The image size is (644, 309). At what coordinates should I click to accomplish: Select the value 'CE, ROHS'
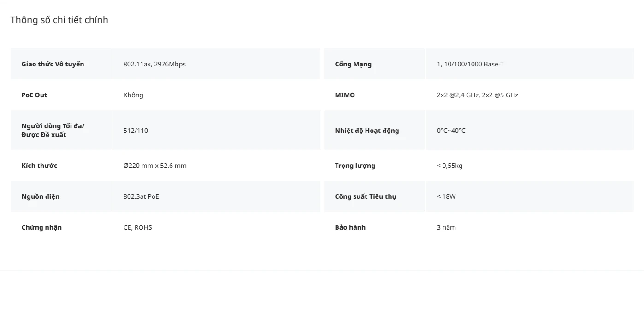[138, 227]
